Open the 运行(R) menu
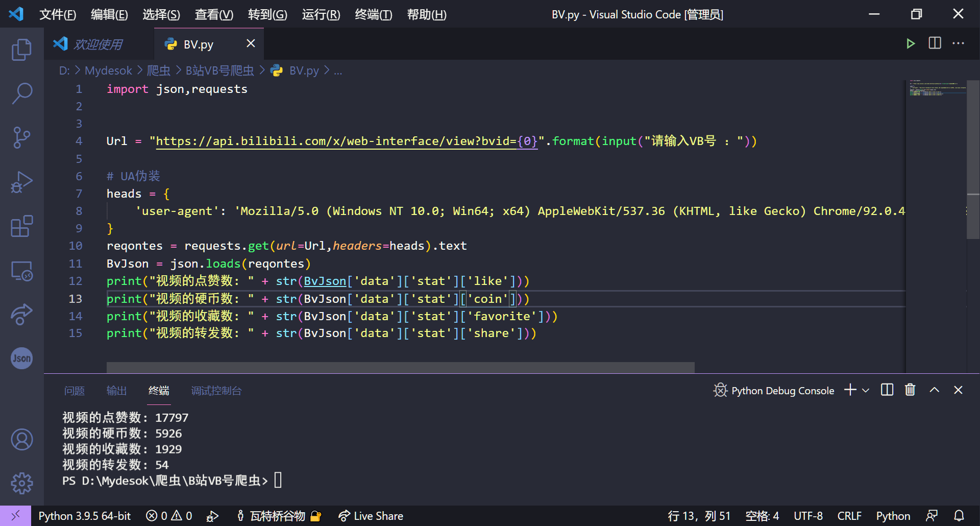 tap(321, 14)
